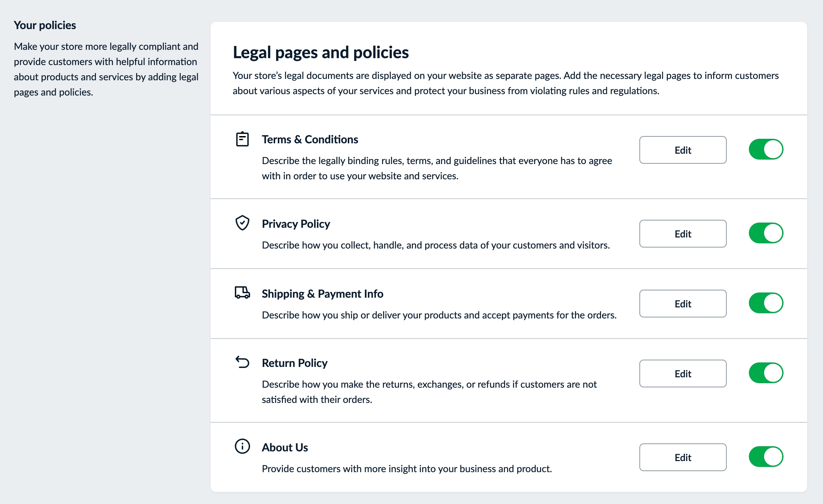Edit the Shipping & Payment Info page
This screenshot has height=504, width=823.
pos(683,304)
